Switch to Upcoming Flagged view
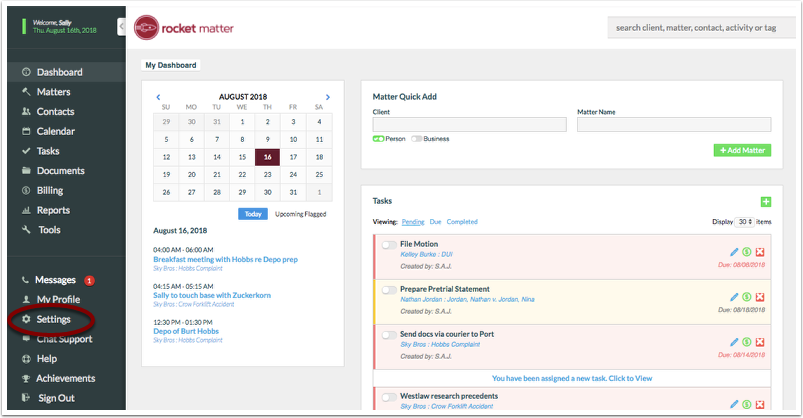Screen dimensions: 803x418 (301, 214)
